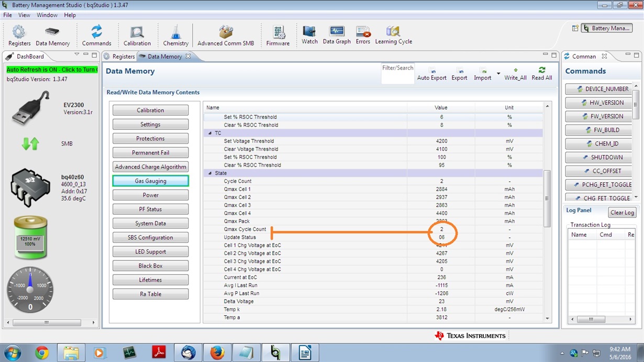The width and height of the screenshot is (644, 362).
Task: Click the bq40z60 chip icon
Action: coord(30,188)
